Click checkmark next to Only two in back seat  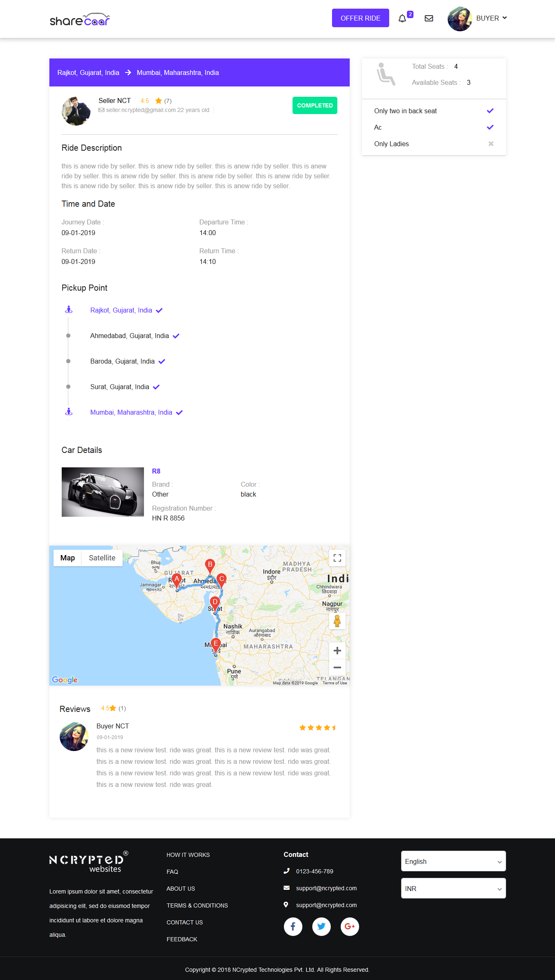click(490, 111)
